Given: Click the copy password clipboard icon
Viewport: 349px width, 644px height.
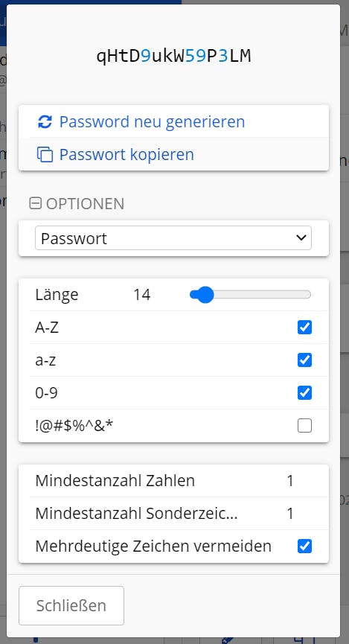Looking at the screenshot, I should click(x=45, y=154).
